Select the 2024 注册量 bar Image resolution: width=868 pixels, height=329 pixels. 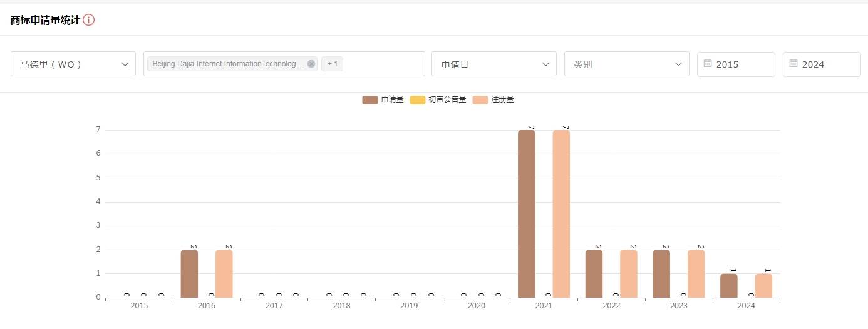click(763, 285)
